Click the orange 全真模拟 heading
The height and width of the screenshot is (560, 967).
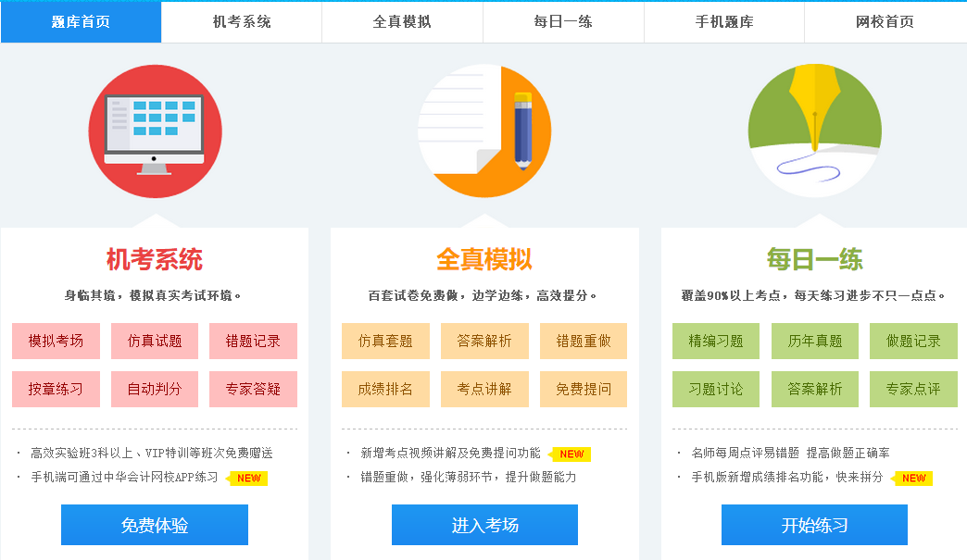484,259
